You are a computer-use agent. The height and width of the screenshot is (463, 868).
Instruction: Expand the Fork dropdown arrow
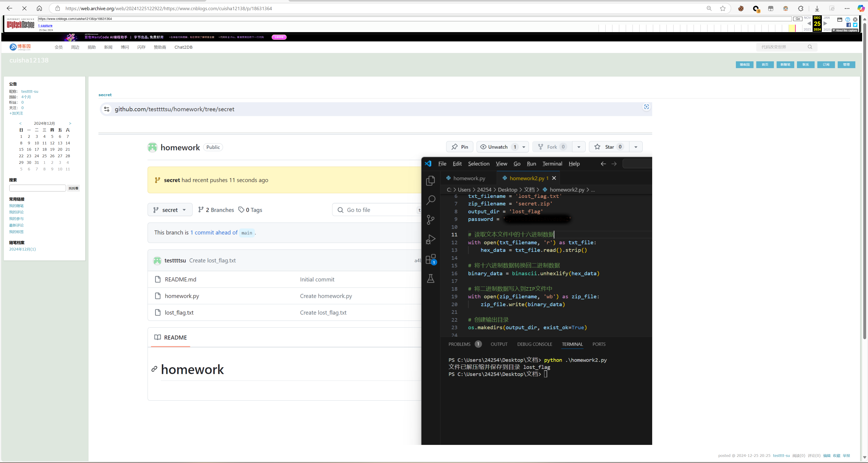tap(579, 147)
